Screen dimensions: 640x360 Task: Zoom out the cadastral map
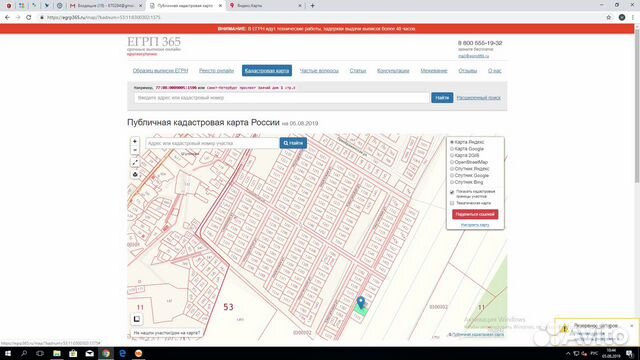pyautogui.click(x=135, y=150)
